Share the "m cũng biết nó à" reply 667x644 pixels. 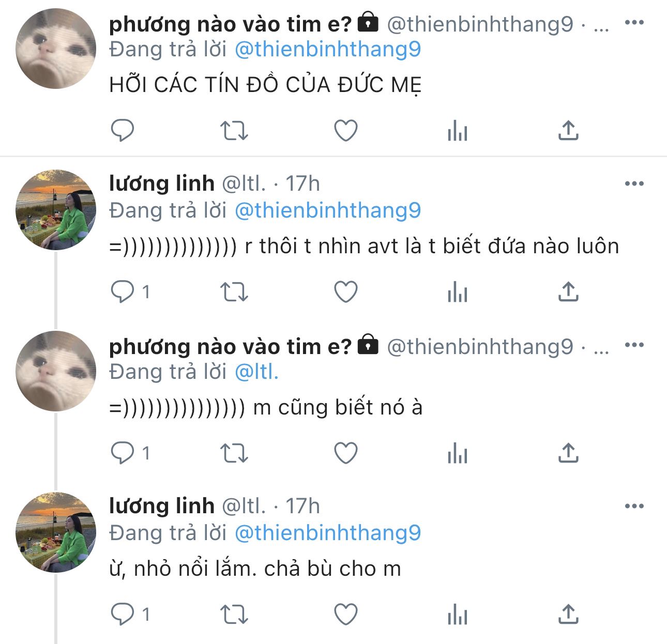568,453
